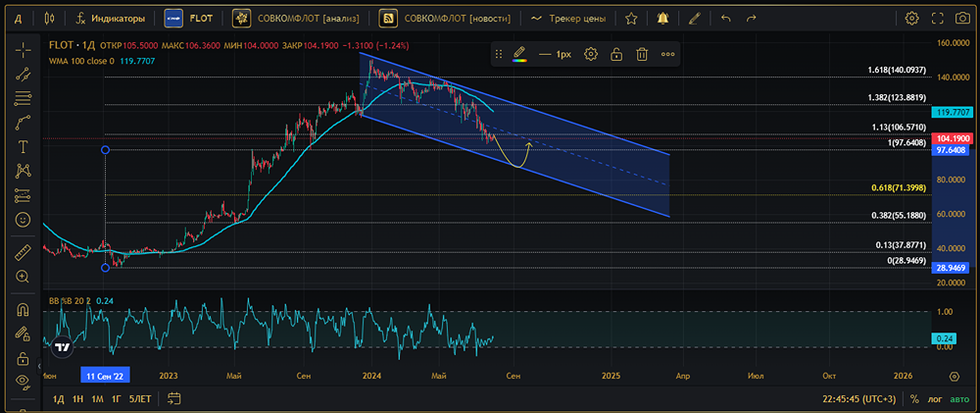Image resolution: width=980 pixels, height=413 pixels.
Task: Select the Text annotation tool
Action: click(x=24, y=147)
